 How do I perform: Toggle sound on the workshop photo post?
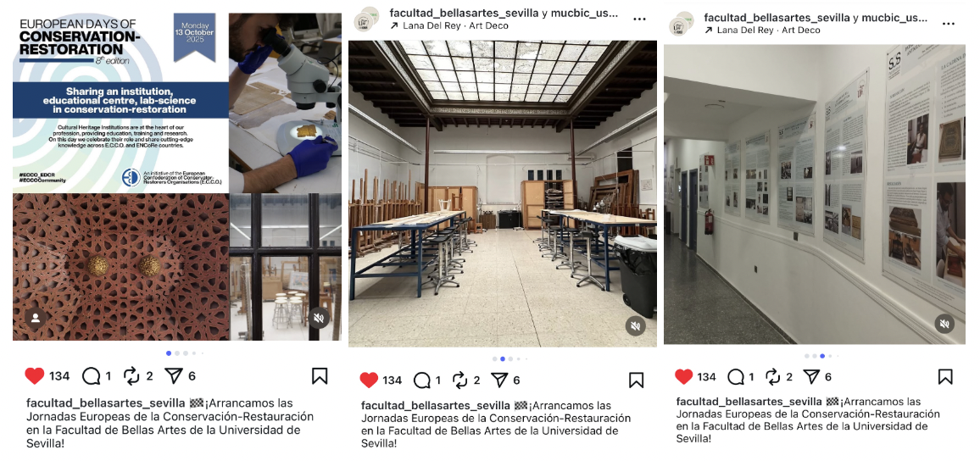636,325
